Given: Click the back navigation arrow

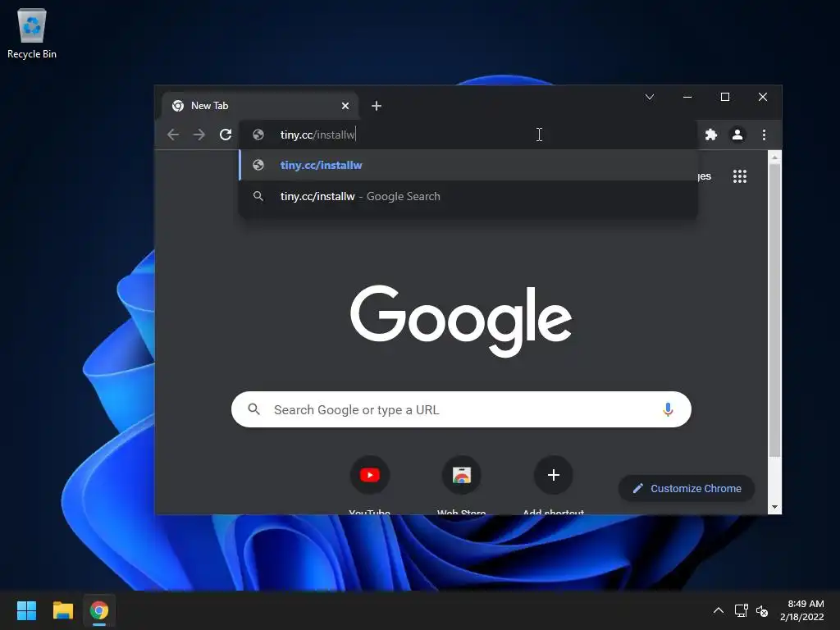Looking at the screenshot, I should coord(173,135).
